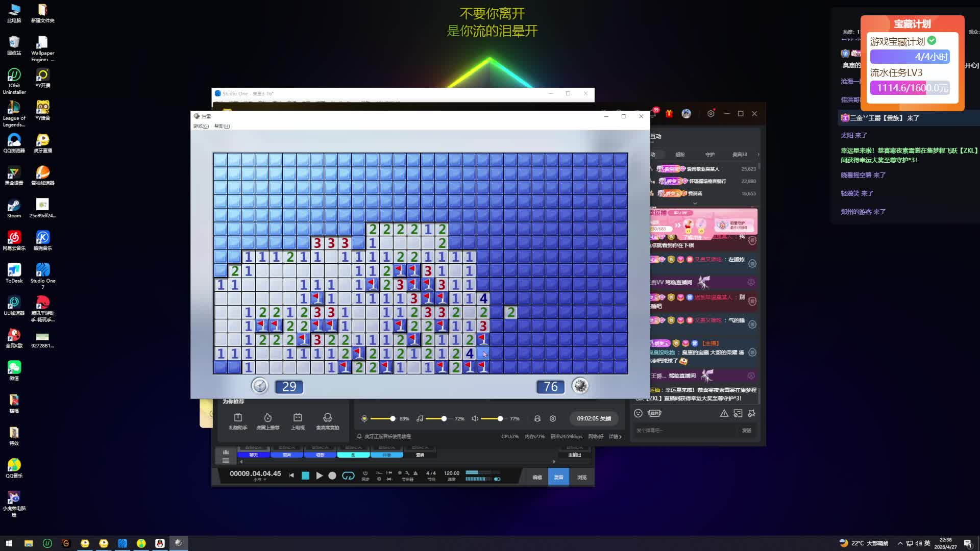This screenshot has height=551, width=980.
Task: Expand the ranking list chevron
Action: click(x=695, y=203)
